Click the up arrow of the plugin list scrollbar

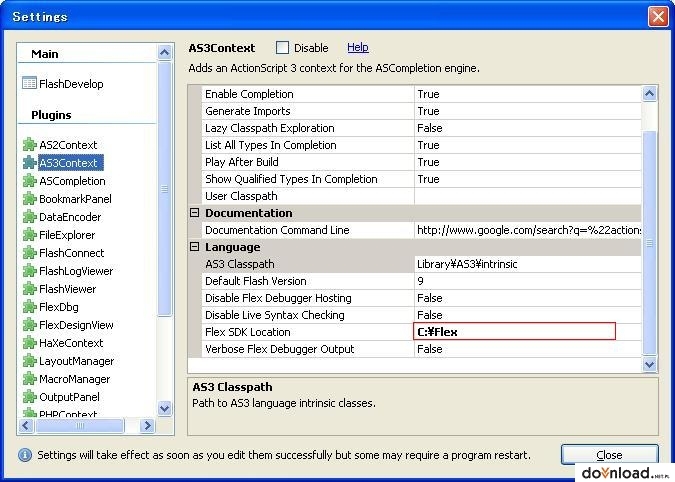(x=164, y=53)
